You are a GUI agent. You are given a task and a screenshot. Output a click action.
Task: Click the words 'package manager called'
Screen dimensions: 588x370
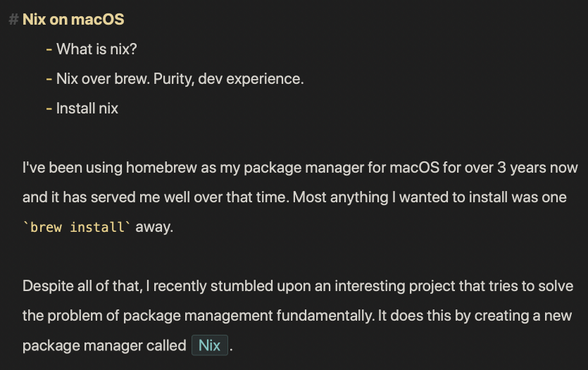click(x=104, y=346)
